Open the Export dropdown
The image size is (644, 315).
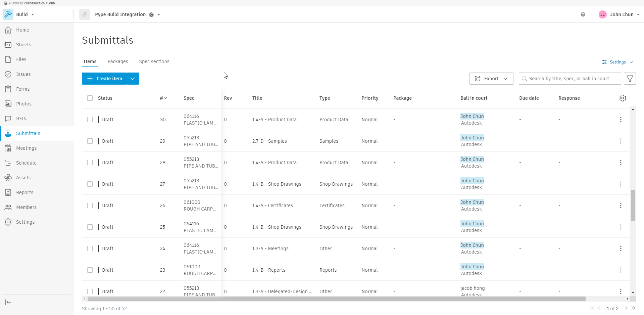click(491, 79)
